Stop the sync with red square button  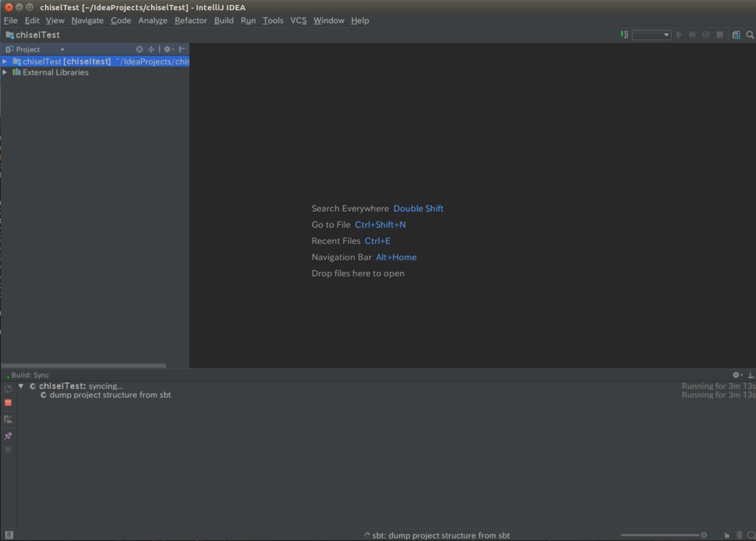click(8, 403)
